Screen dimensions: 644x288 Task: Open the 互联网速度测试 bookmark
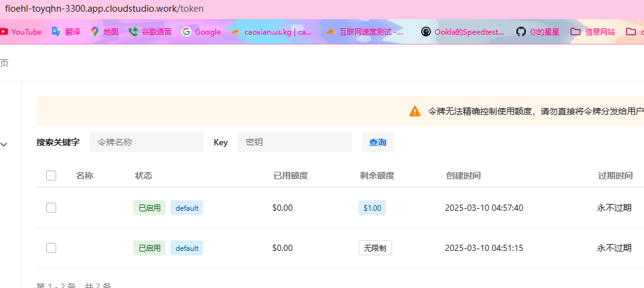coord(364,32)
